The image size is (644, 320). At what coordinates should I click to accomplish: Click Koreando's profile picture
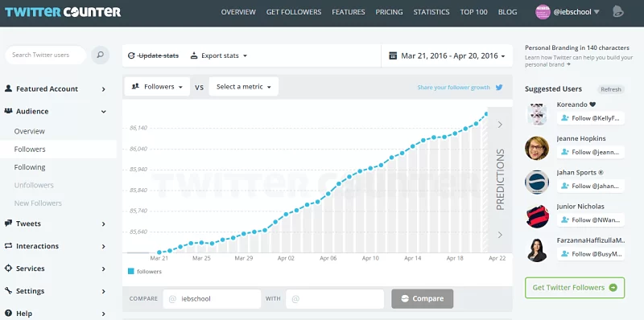pyautogui.click(x=537, y=113)
